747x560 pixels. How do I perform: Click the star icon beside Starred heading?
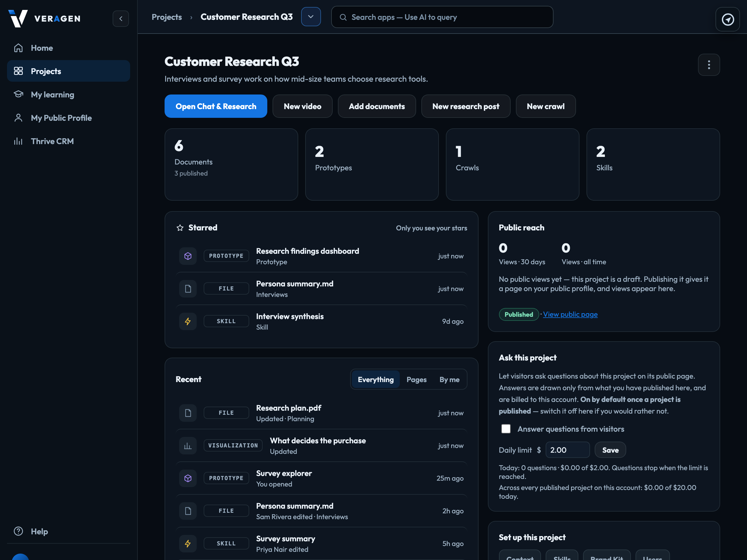click(x=180, y=228)
